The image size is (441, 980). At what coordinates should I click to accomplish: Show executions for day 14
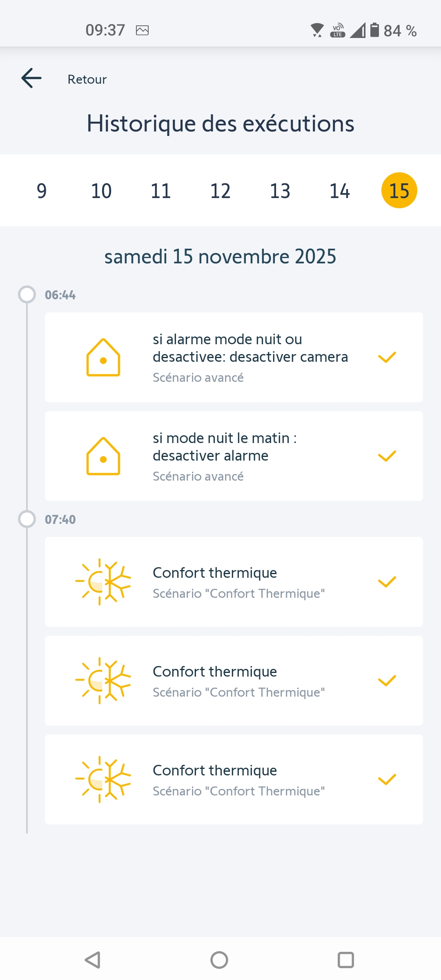pyautogui.click(x=340, y=191)
